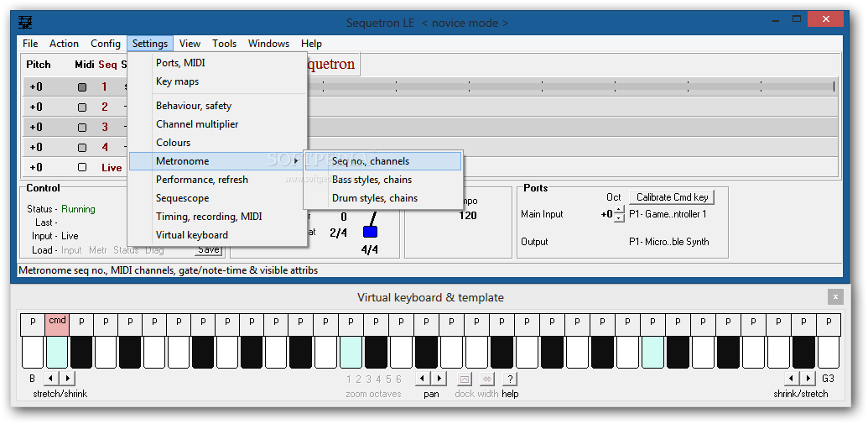Click the blue metronome beat indicator

370,232
